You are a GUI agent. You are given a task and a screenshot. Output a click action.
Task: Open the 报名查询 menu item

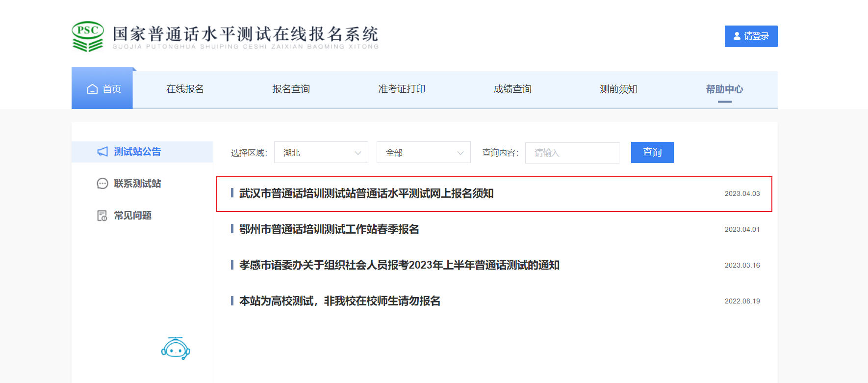tap(291, 89)
